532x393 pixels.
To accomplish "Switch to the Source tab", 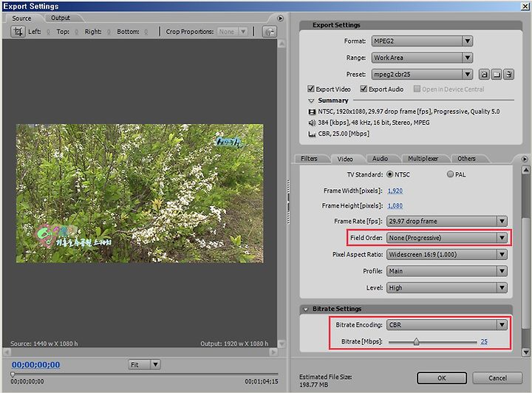I will (x=21, y=18).
